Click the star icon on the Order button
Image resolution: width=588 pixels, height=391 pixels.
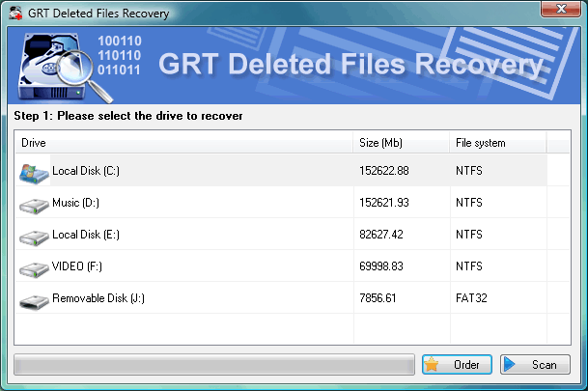coord(434,365)
